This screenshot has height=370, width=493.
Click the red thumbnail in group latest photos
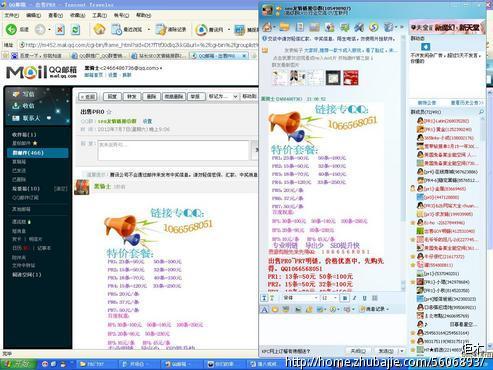[351, 78]
